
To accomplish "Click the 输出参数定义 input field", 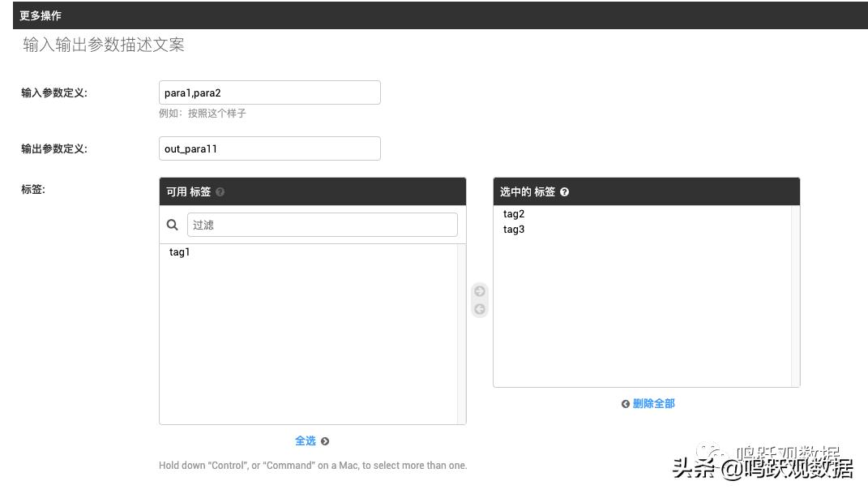I will click(x=270, y=148).
